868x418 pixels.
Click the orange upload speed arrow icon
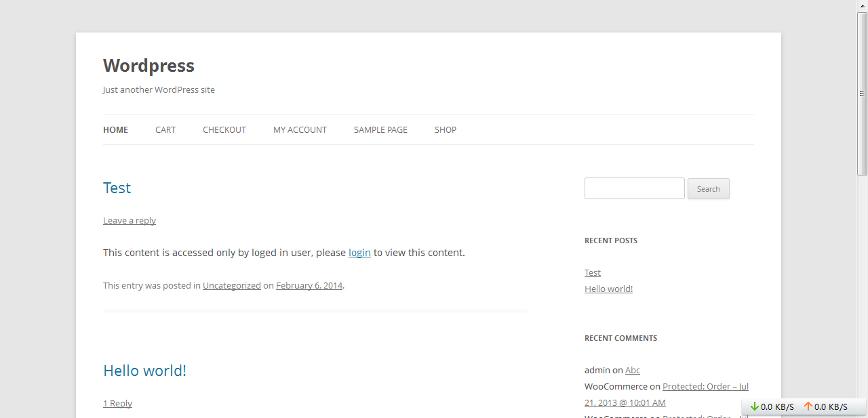click(x=808, y=406)
